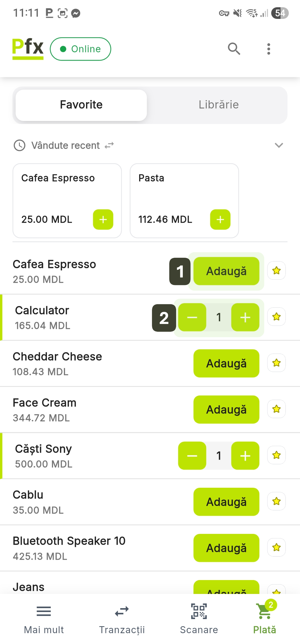This screenshot has width=300, height=644.
Task: Collapse the Vândute recent section chevron
Action: click(279, 145)
